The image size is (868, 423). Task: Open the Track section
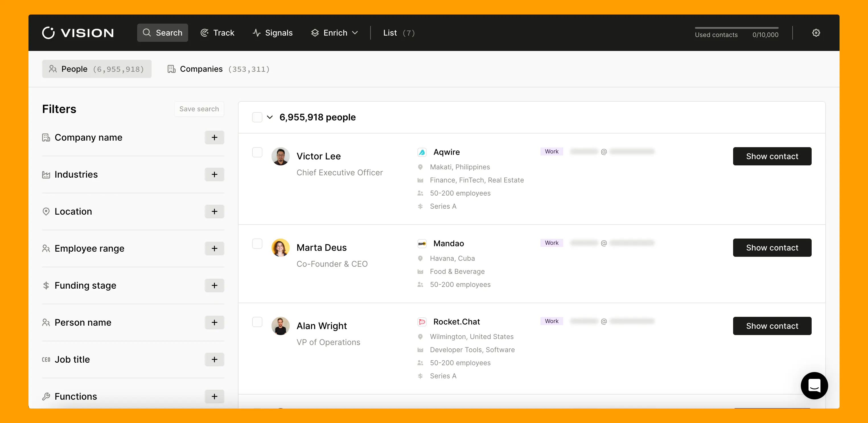click(x=217, y=33)
